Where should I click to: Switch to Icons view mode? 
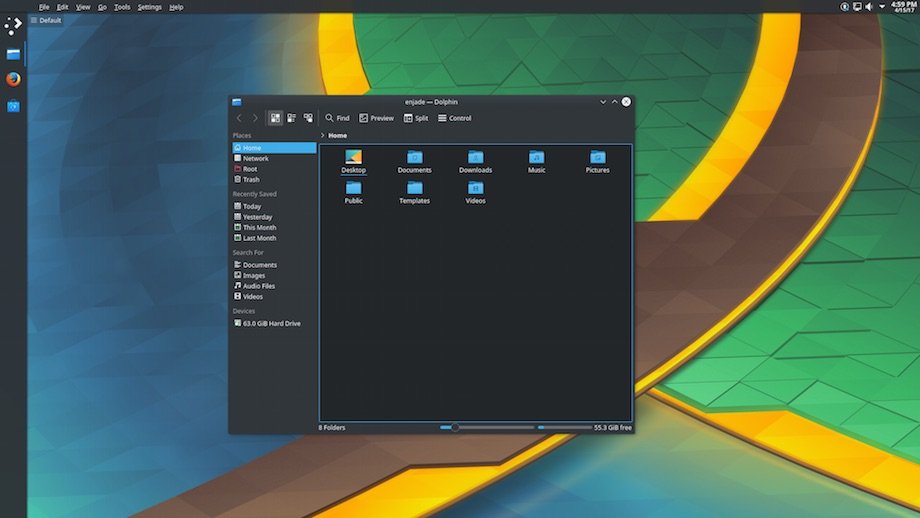(x=275, y=118)
